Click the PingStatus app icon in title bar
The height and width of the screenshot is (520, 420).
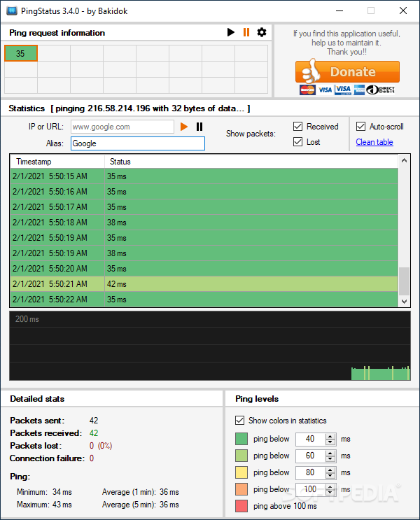(x=12, y=10)
